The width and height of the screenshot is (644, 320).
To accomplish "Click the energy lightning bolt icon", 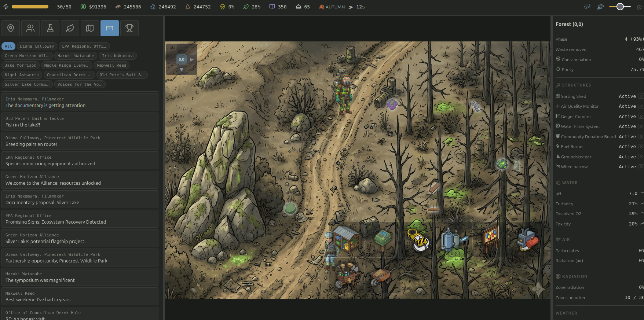I will [x=6, y=7].
